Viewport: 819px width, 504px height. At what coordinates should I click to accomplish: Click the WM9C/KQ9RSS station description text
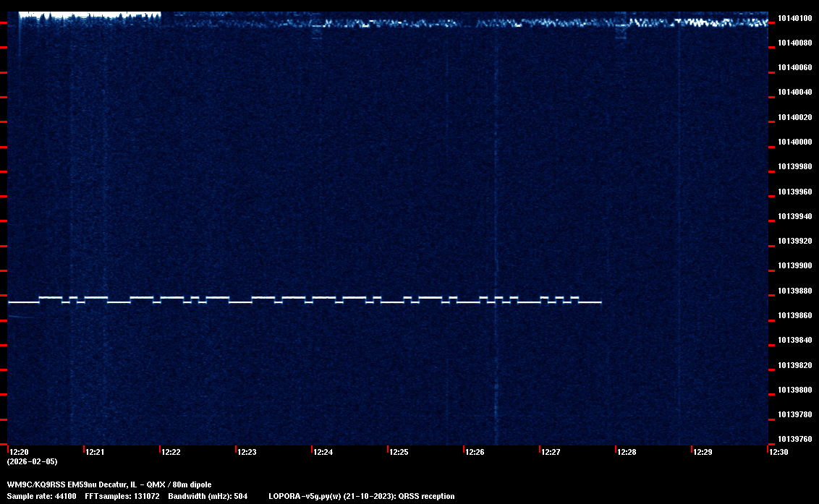coord(109,484)
